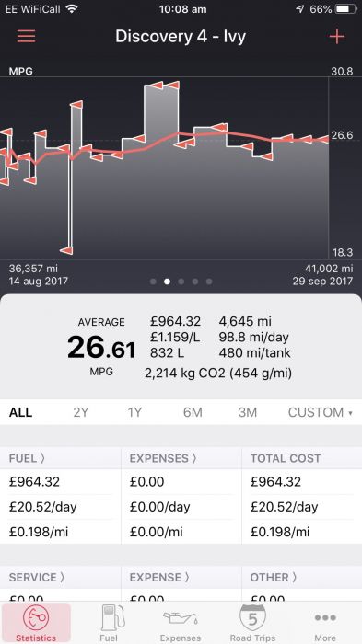Select the ALL time range
The width and height of the screenshot is (362, 644).
pos(20,412)
